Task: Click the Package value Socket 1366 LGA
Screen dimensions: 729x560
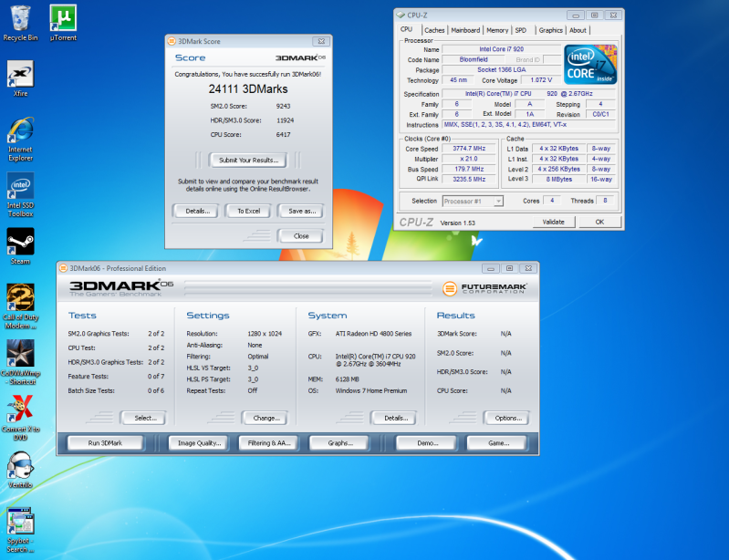Action: tap(501, 69)
